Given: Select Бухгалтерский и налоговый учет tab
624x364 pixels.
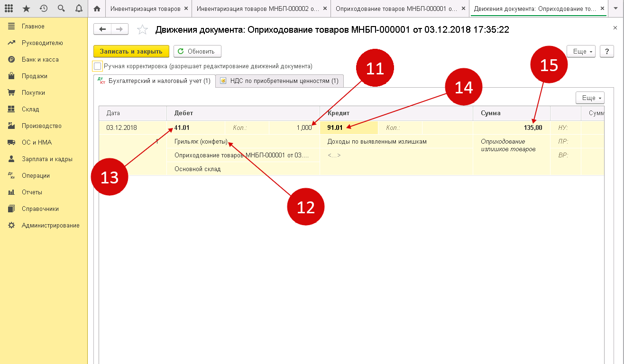Looking at the screenshot, I should click(x=155, y=81).
